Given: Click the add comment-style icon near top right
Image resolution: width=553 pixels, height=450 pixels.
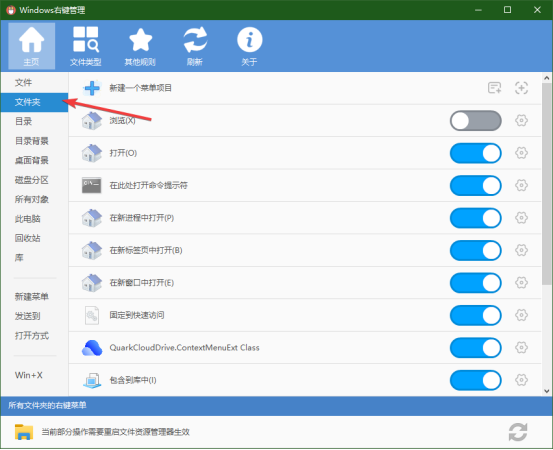Looking at the screenshot, I should (494, 88).
